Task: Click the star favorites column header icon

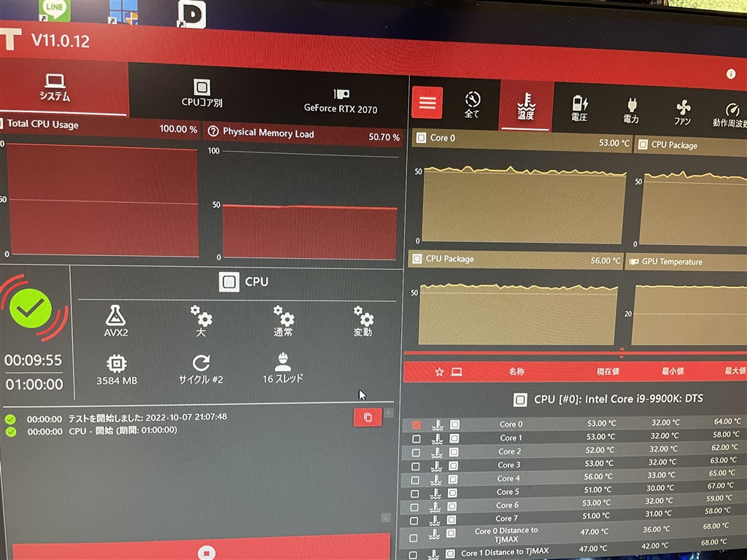Action: pos(439,372)
